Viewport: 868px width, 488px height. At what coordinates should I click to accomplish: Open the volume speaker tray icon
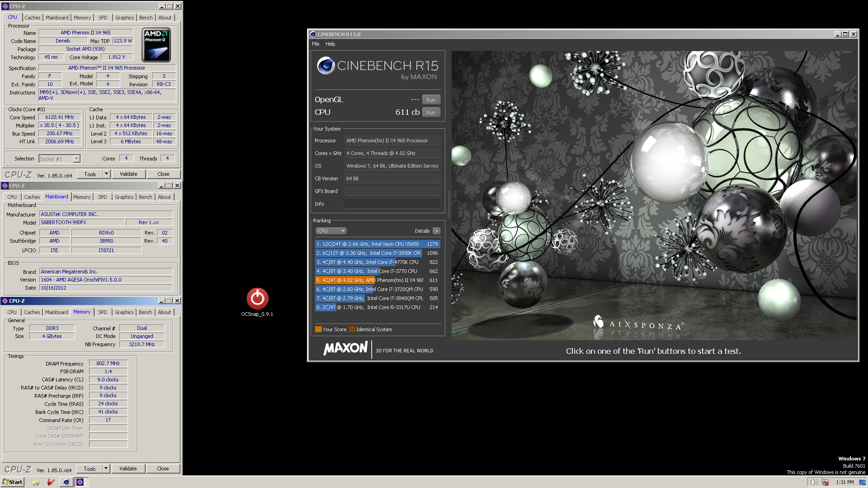coord(814,482)
